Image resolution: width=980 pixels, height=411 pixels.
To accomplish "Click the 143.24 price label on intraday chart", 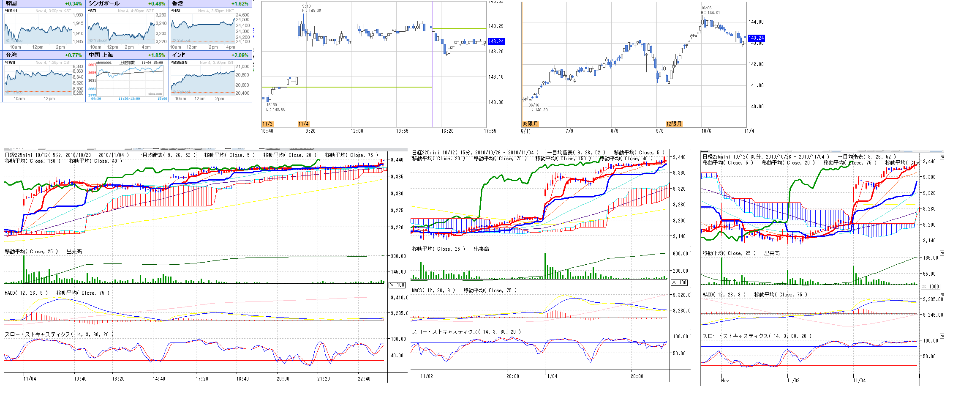I will pyautogui.click(x=496, y=41).
